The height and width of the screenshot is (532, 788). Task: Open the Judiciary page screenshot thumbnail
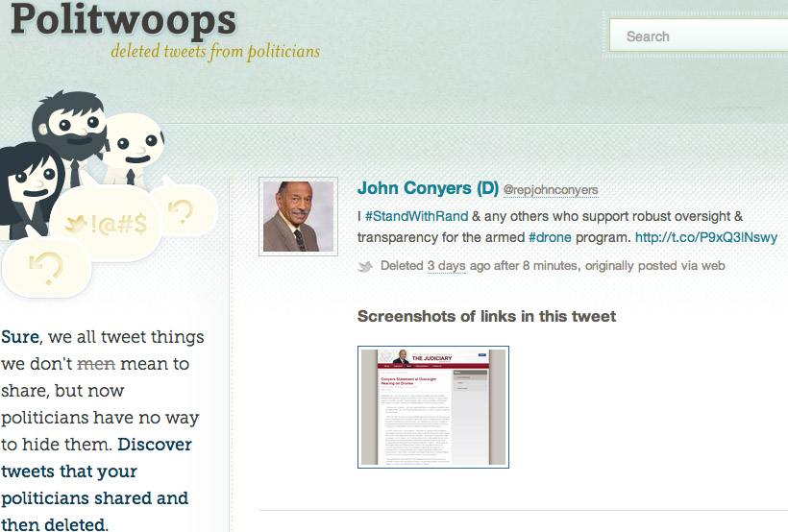pos(433,407)
